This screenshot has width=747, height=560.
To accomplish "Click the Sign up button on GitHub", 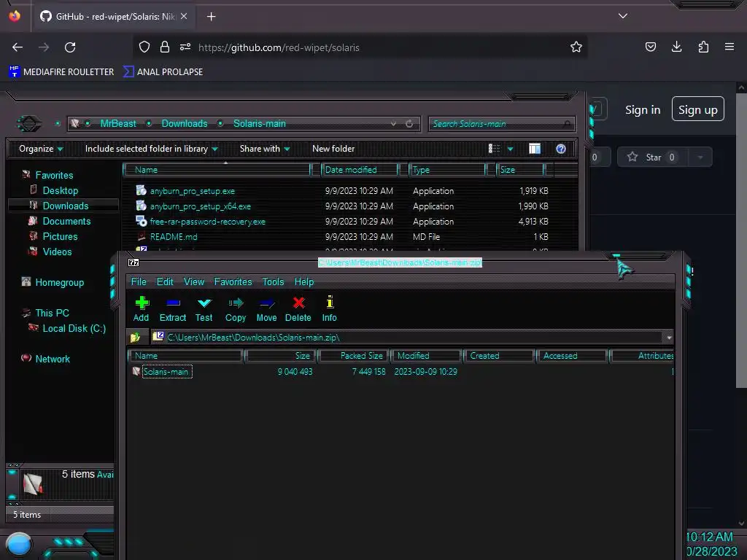I will [697, 109].
